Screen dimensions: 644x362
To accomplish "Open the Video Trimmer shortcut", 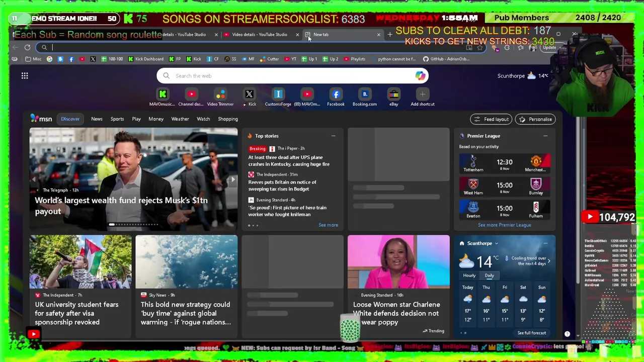I will coord(220,98).
